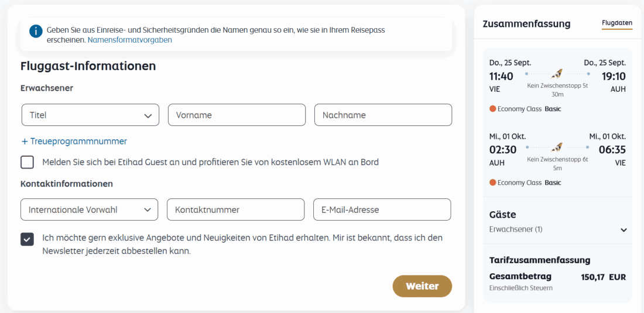Uncheck the newsletter offers checkbox
644x313 pixels.
(27, 239)
